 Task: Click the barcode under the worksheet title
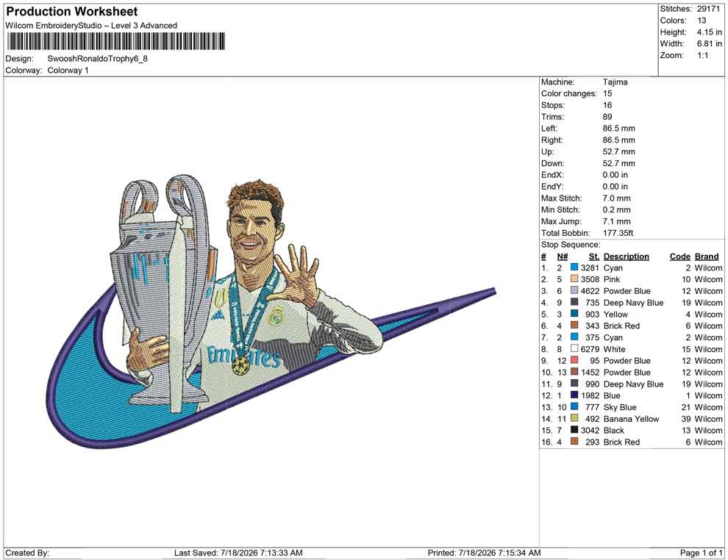115,41
